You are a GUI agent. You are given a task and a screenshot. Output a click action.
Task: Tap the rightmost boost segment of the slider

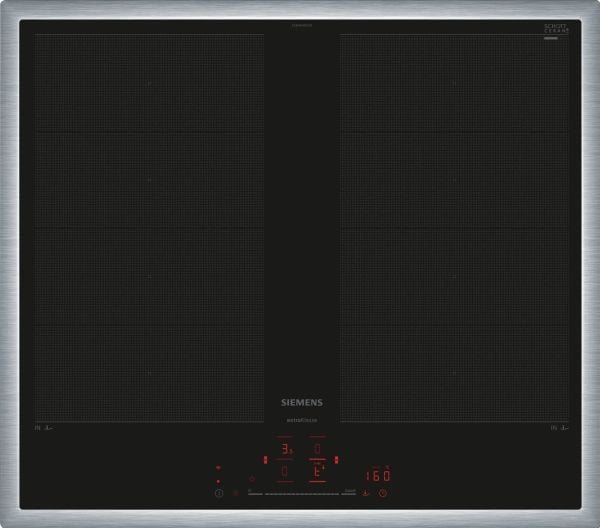(349, 494)
